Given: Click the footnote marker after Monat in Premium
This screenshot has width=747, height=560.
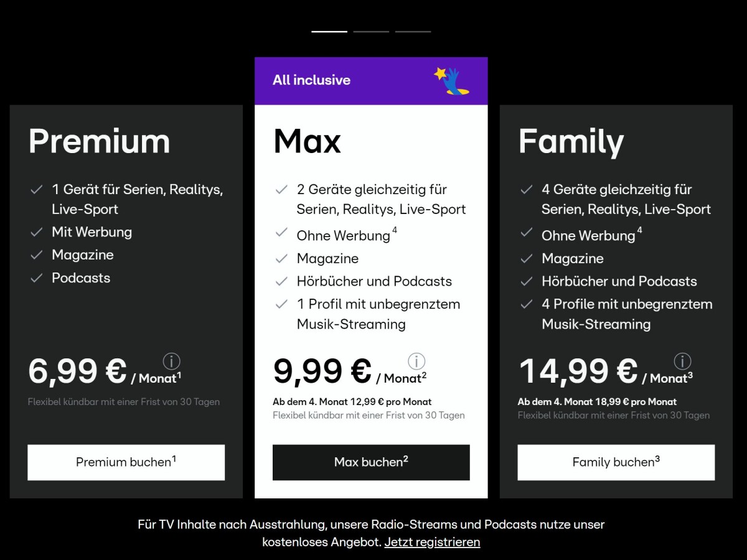Looking at the screenshot, I should [x=180, y=375].
